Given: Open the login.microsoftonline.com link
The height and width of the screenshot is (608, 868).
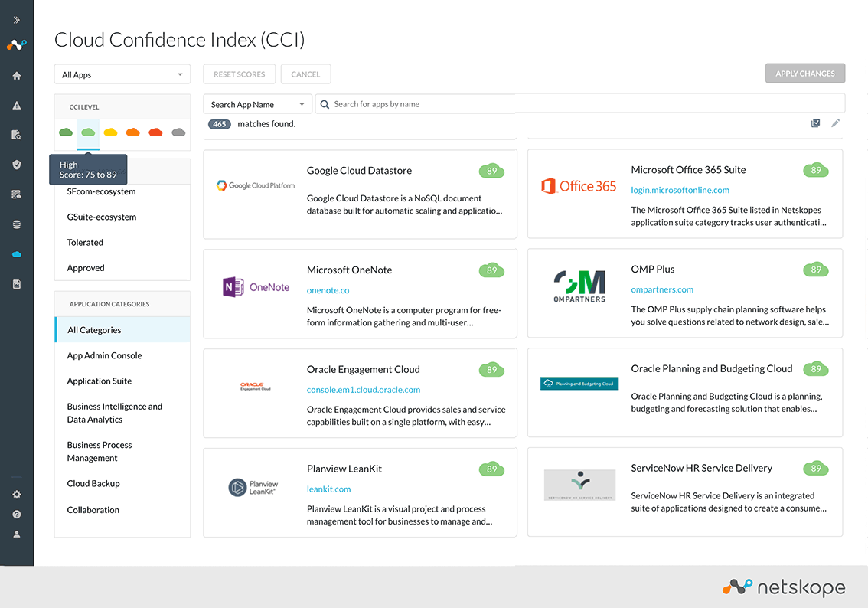Looking at the screenshot, I should pyautogui.click(x=680, y=190).
